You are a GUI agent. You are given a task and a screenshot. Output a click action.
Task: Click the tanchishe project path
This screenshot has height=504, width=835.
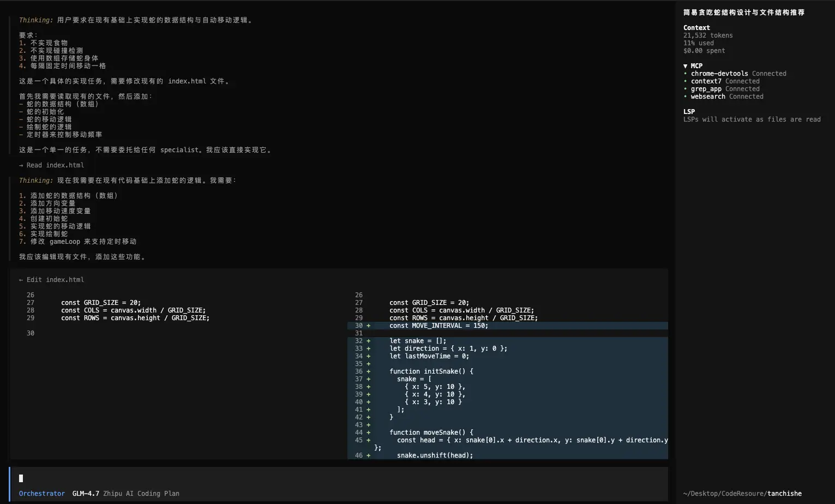(x=784, y=494)
